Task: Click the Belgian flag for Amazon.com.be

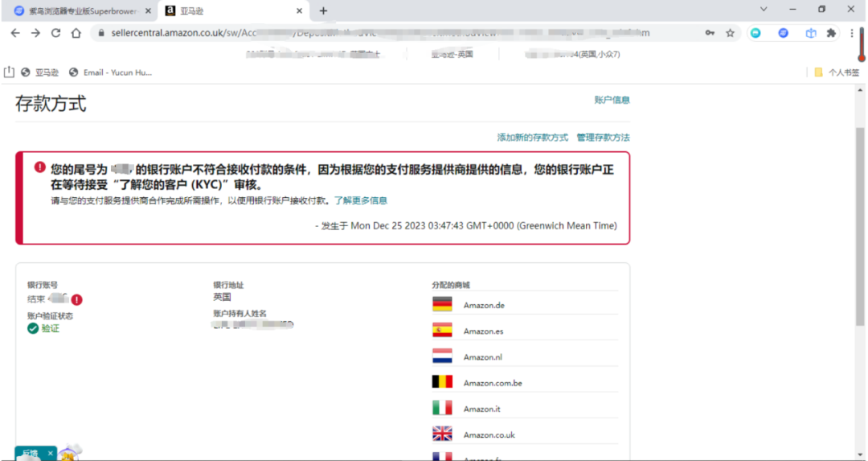Action: 442,382
